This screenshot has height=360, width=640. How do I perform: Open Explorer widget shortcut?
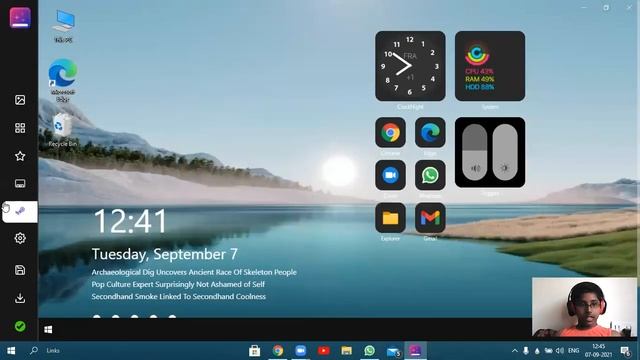pos(390,218)
